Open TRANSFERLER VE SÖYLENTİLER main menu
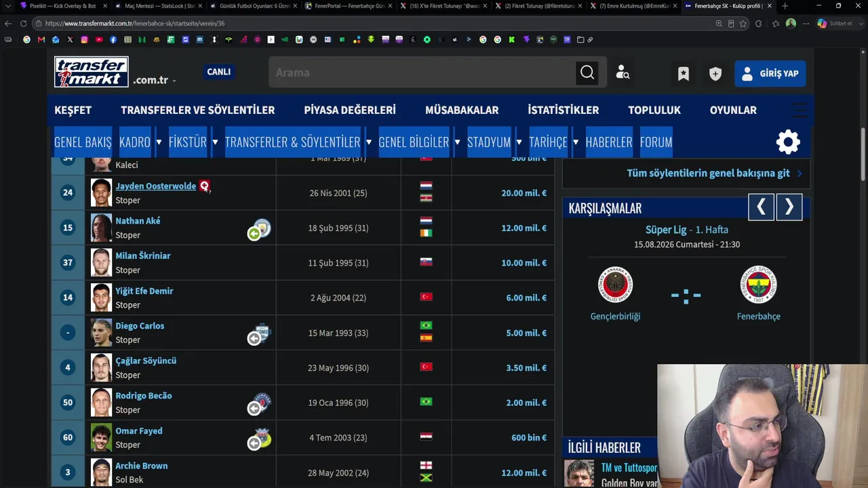This screenshot has width=868, height=488. pos(198,110)
